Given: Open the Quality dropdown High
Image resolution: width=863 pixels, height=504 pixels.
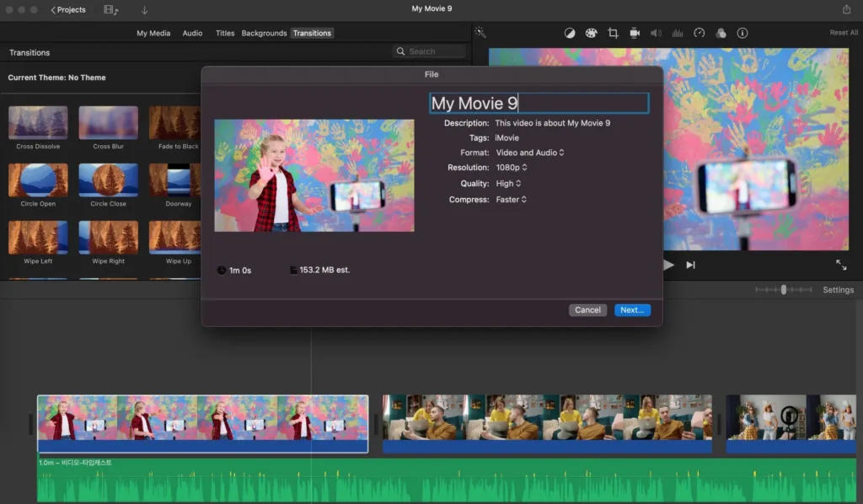Looking at the screenshot, I should pos(508,183).
